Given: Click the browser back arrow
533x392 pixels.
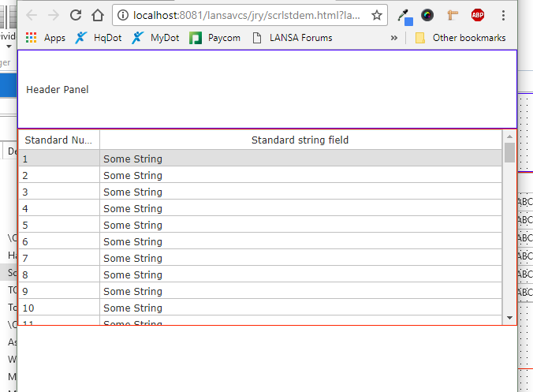Looking at the screenshot, I should (32, 15).
